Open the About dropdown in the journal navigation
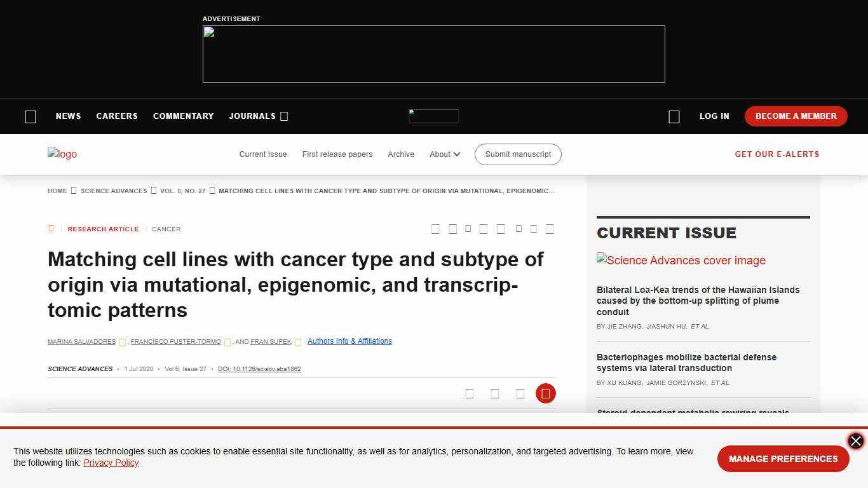868x488 pixels. [x=444, y=154]
